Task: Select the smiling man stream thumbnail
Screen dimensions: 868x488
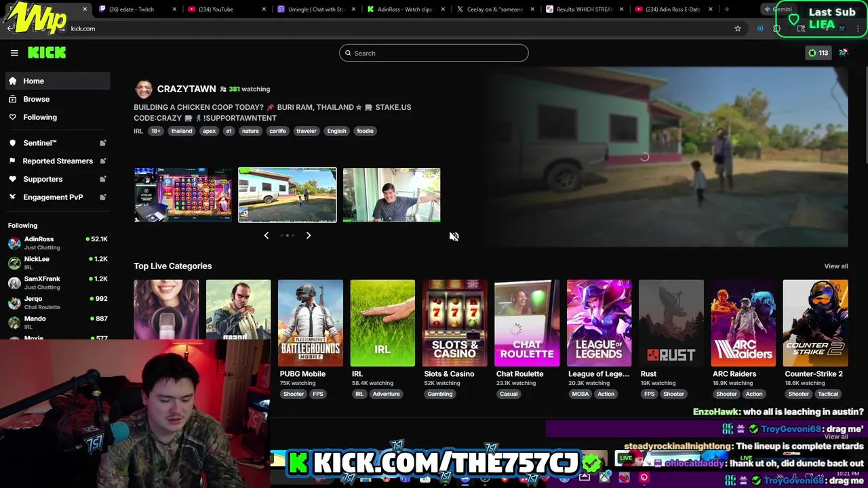Action: coord(391,195)
